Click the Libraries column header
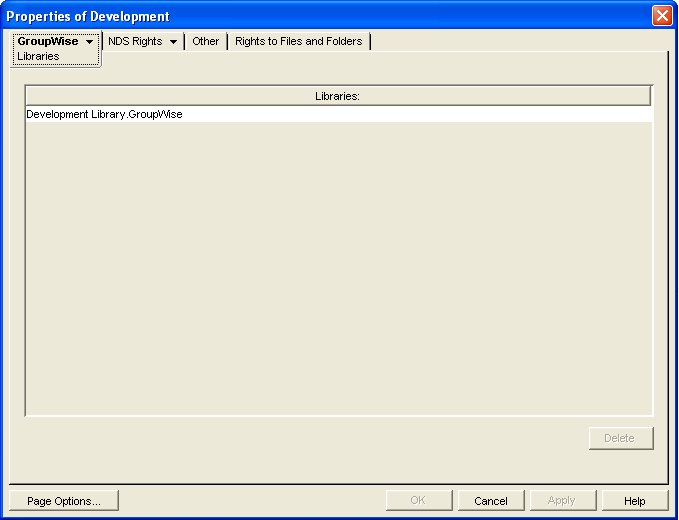This screenshot has height=520, width=679. point(338,96)
